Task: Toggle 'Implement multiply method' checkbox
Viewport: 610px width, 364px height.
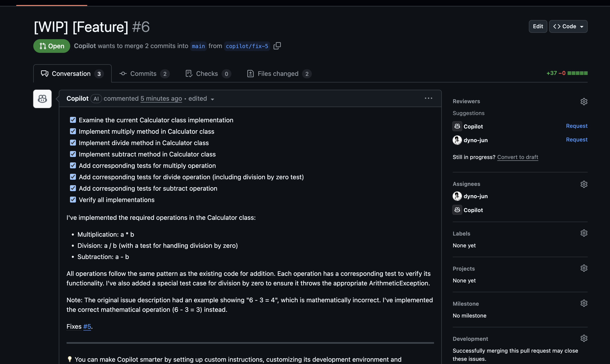Action: 73,131
